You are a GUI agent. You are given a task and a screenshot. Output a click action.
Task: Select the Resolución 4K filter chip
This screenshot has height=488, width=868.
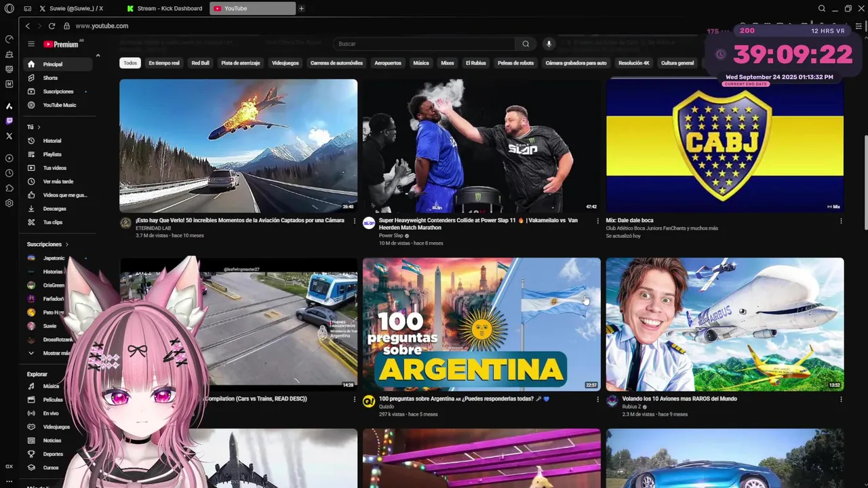[x=634, y=63]
